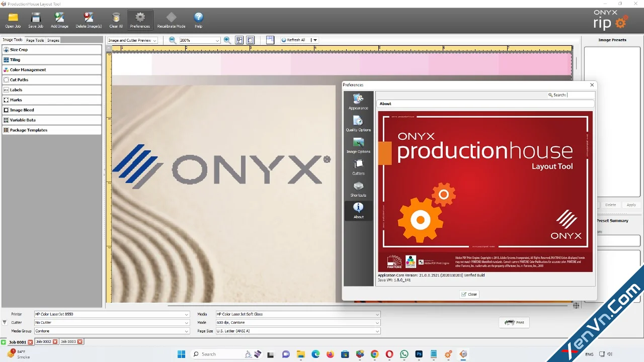Open the Media dropdown showing HP Color LaserJet Soft Gloss
Screen dimensions: 644x362
pyautogui.click(x=298, y=314)
